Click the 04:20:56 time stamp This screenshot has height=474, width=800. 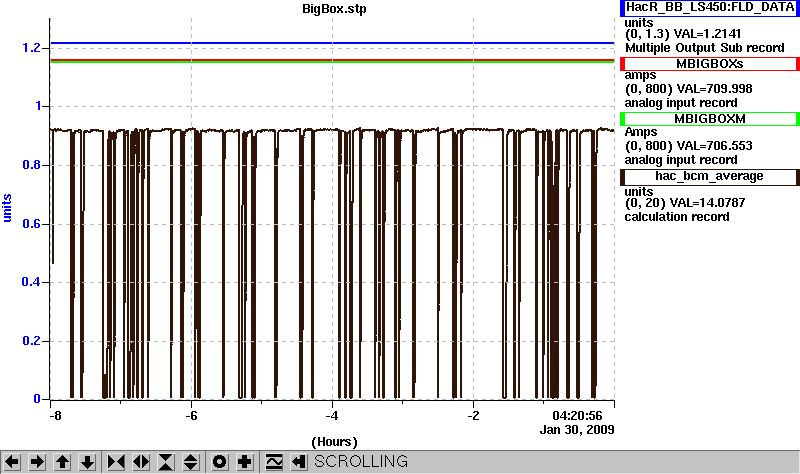click(x=577, y=416)
